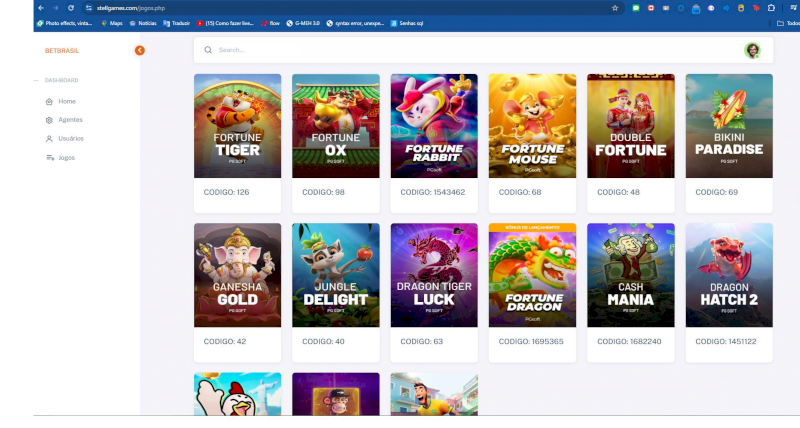Select the Dragon Tiger Luck game thumbnail
Image resolution: width=800 pixels, height=428 pixels.
(434, 275)
